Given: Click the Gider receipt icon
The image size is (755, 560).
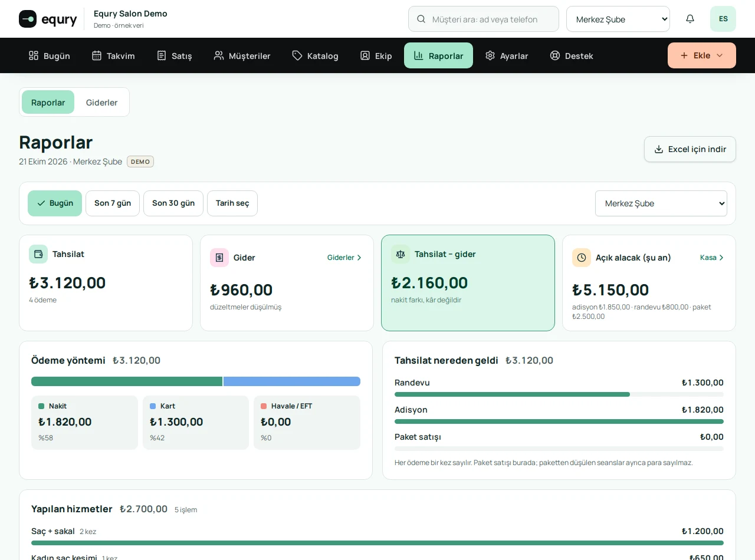Looking at the screenshot, I should click(x=219, y=258).
